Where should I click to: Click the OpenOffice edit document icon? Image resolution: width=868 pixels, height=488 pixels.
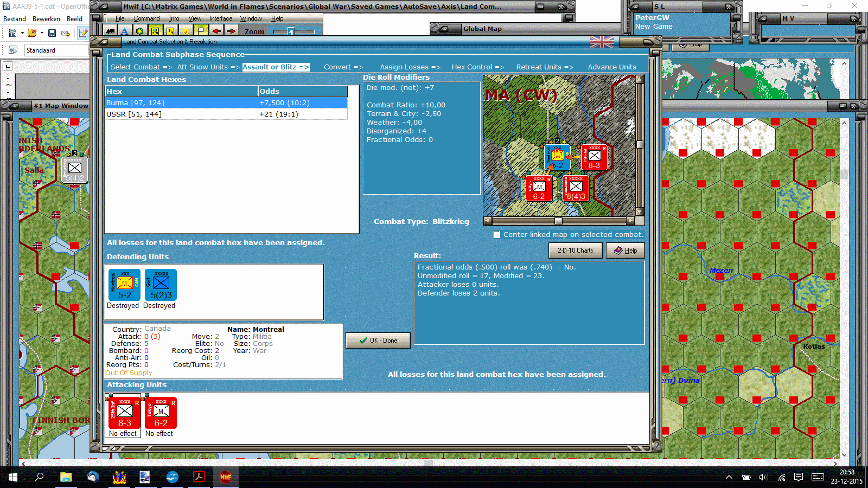[83, 33]
